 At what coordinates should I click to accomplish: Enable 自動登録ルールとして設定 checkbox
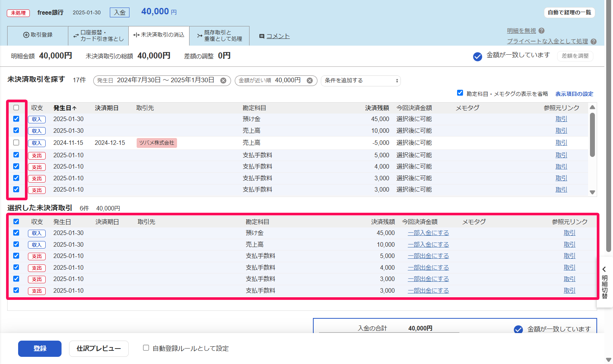coord(146,348)
